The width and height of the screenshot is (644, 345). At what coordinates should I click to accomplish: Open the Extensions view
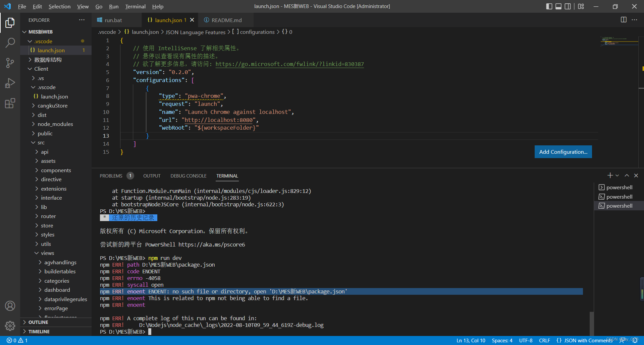tap(10, 103)
